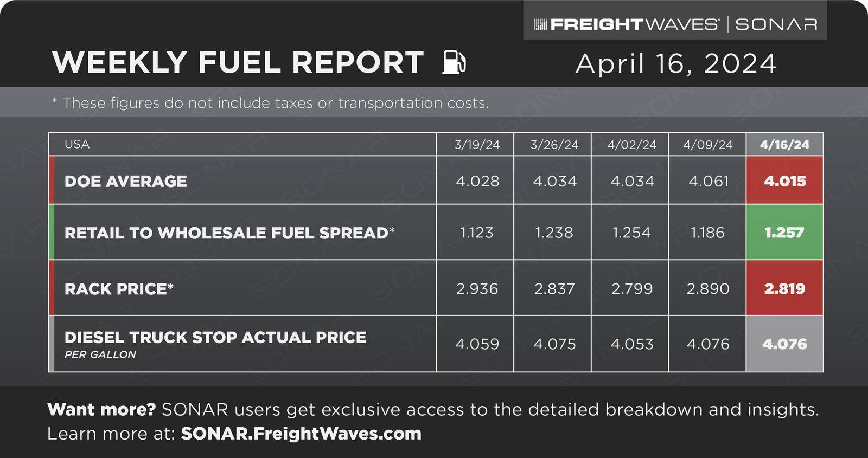The image size is (868, 458).
Task: Click the 4/09/24 DOE value 4.061
Action: 707,181
